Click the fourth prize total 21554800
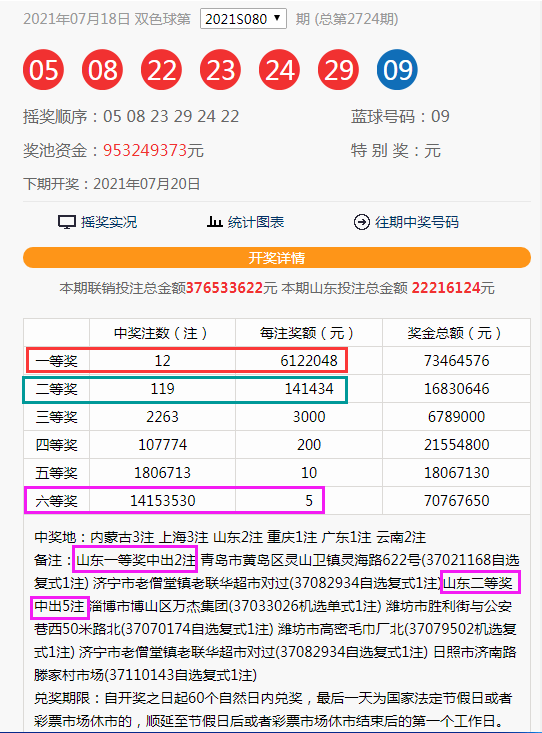The image size is (542, 733). point(456,445)
